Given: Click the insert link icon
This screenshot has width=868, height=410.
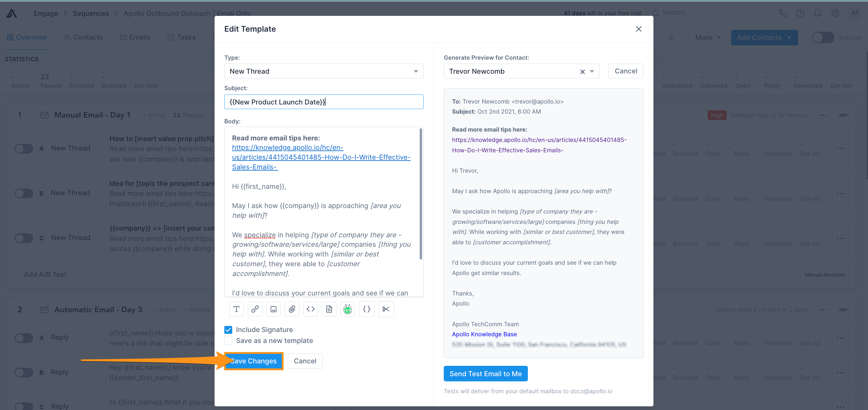Looking at the screenshot, I should (255, 309).
